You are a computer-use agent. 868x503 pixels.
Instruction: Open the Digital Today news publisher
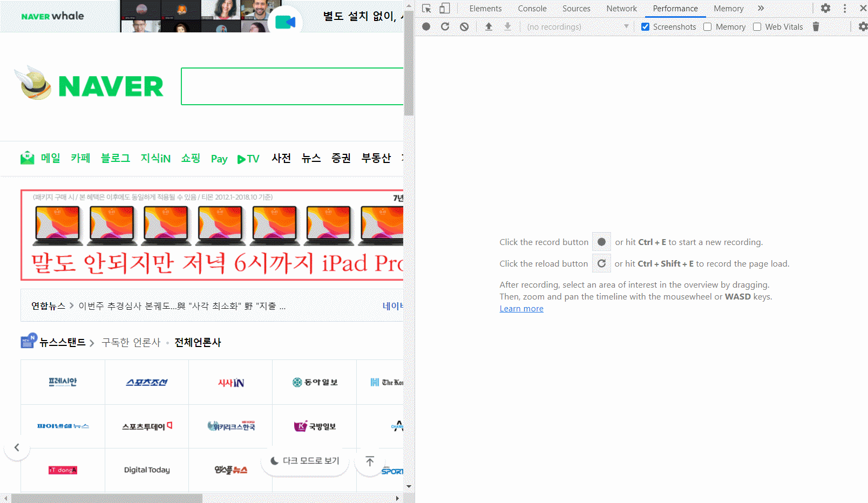[147, 470]
